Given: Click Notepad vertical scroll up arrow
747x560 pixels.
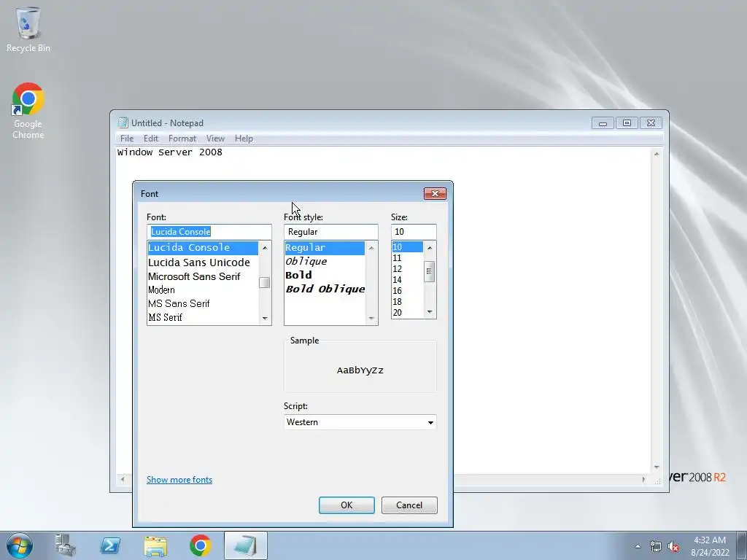Looking at the screenshot, I should point(657,154).
